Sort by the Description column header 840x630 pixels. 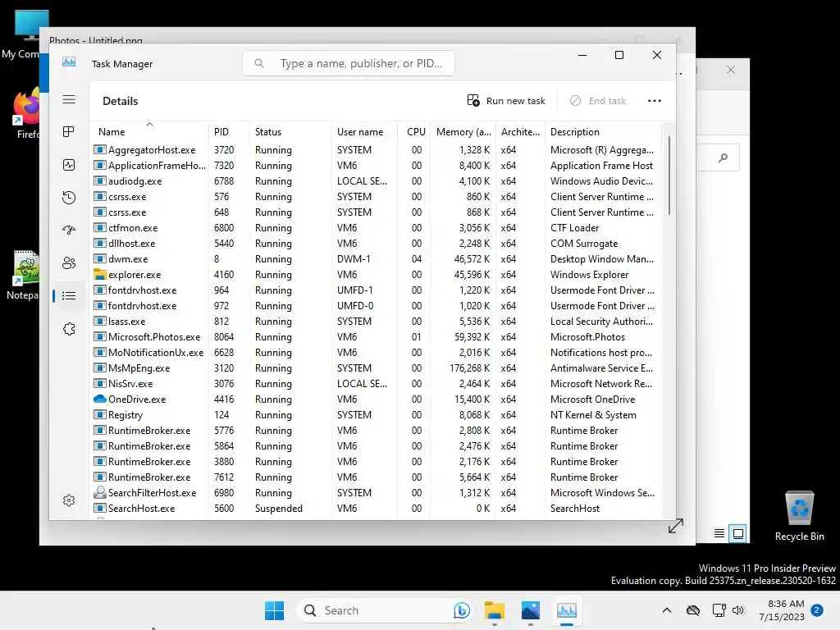(603, 131)
